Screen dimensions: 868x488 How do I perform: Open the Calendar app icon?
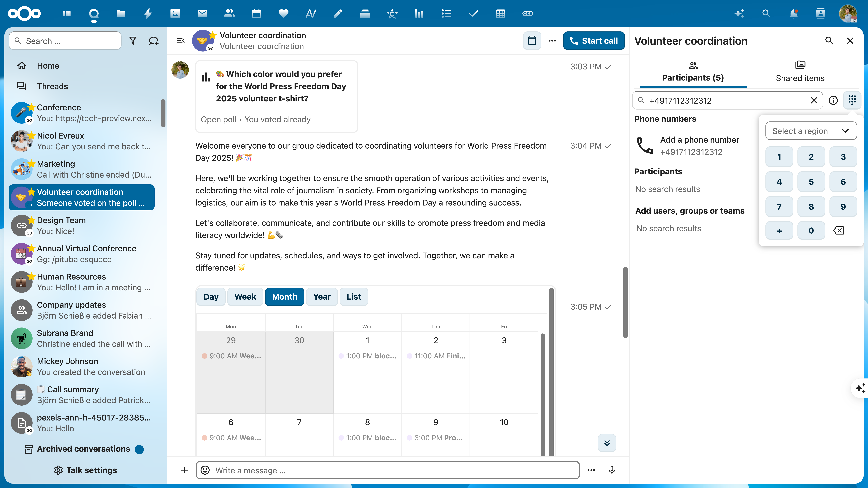(256, 13)
